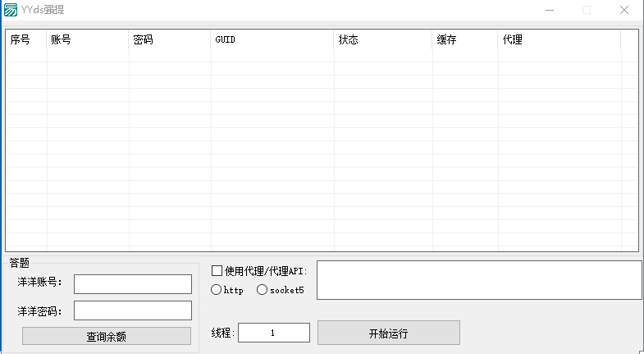Select the http proxy radio button

pyautogui.click(x=217, y=290)
